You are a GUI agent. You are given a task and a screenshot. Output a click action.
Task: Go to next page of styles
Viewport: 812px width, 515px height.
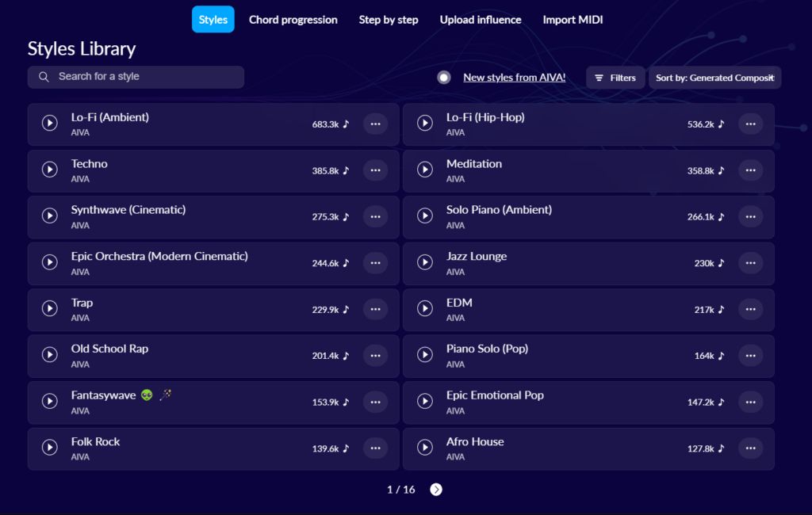[436, 490]
